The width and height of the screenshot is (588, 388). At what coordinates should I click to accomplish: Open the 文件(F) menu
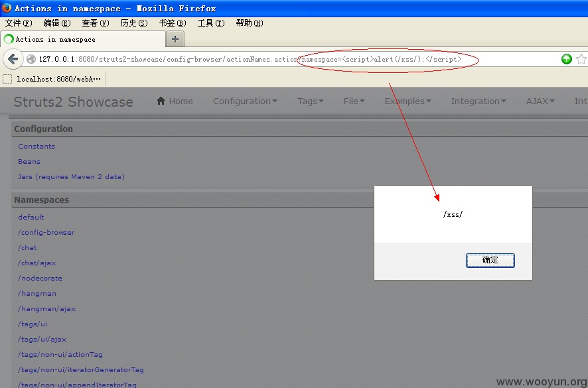point(19,23)
